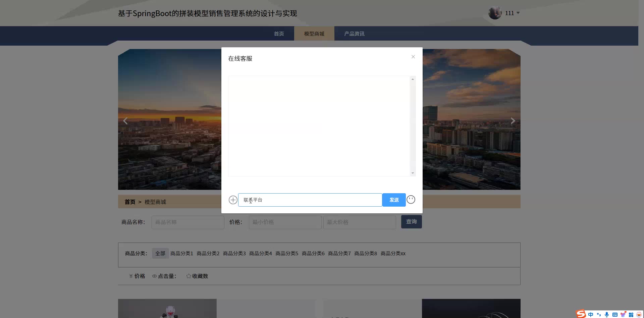Close the 在线客服 dialog
644x318 pixels.
pyautogui.click(x=413, y=57)
